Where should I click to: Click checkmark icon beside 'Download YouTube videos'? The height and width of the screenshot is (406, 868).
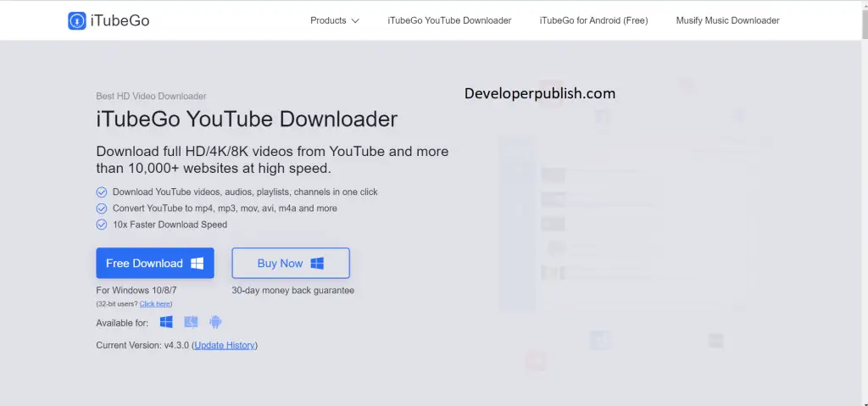(x=102, y=192)
